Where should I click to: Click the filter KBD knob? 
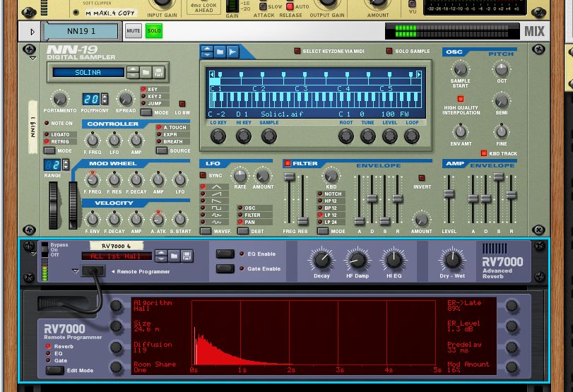(331, 176)
